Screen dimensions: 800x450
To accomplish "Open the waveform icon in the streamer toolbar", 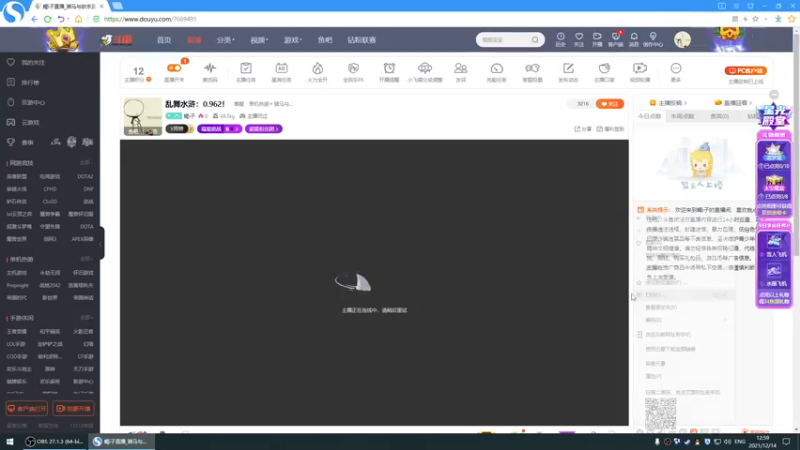I will [210, 68].
